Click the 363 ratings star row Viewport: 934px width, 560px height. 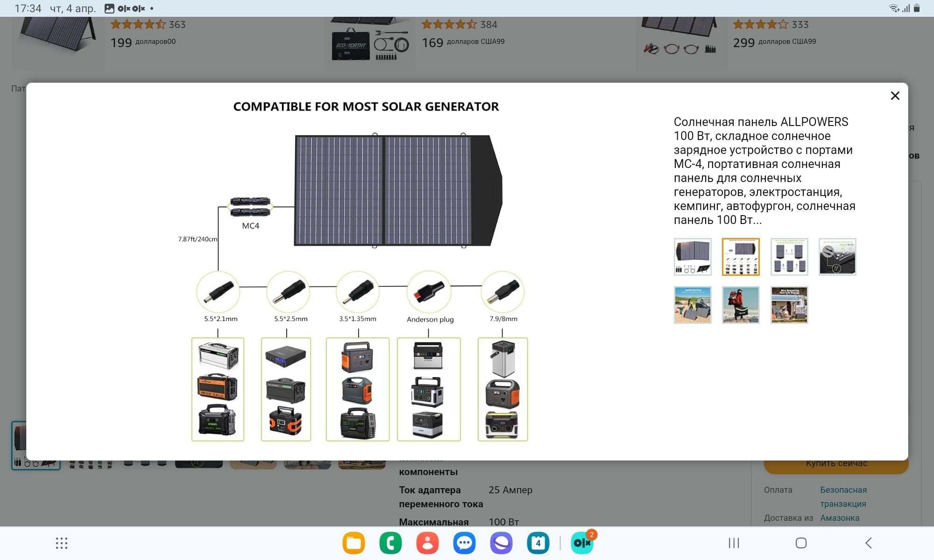coord(148,24)
